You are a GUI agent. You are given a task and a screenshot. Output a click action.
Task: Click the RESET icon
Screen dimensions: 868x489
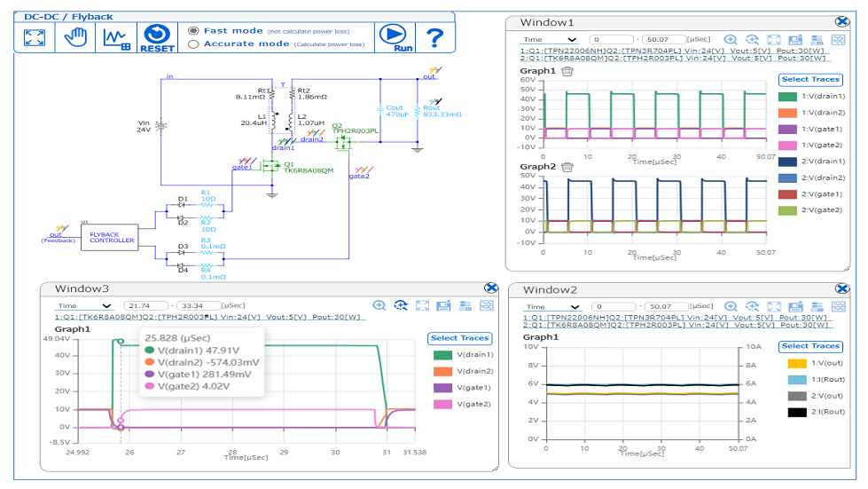pos(157,38)
